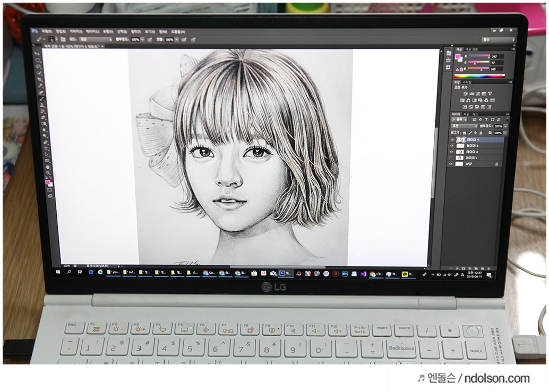The image size is (549, 392).
Task: Add a Photo Filter adjustment
Action: click(480, 100)
